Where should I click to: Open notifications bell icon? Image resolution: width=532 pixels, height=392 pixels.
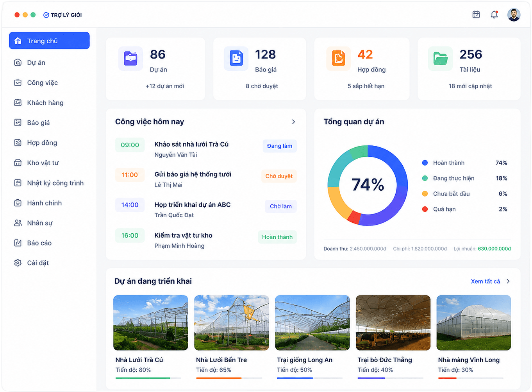494,14
